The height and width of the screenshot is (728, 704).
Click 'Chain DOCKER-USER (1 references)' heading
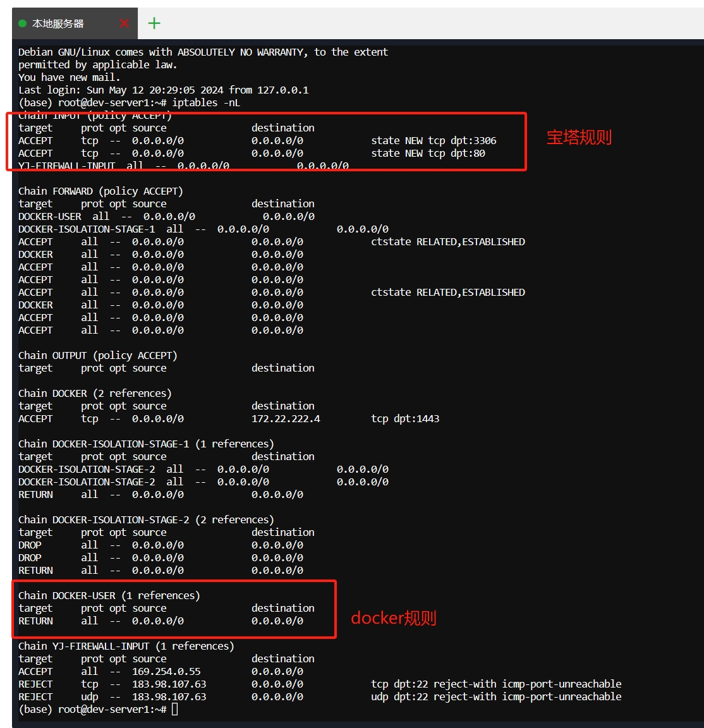click(x=109, y=596)
